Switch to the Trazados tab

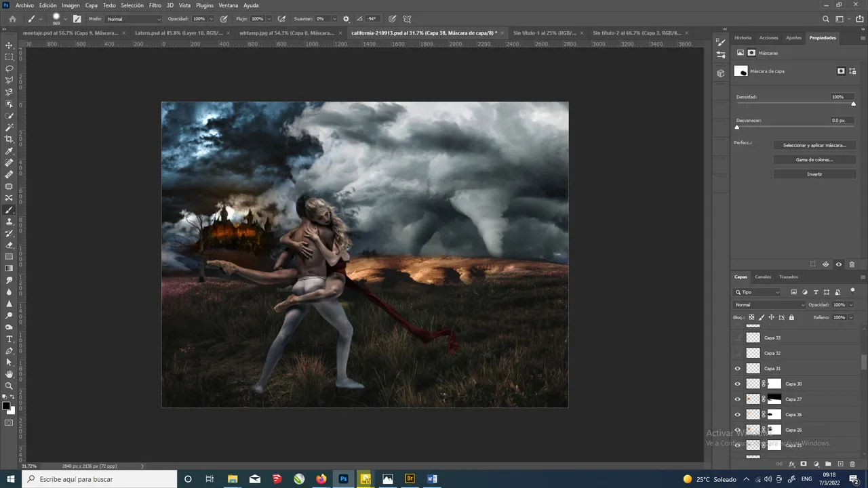789,277
